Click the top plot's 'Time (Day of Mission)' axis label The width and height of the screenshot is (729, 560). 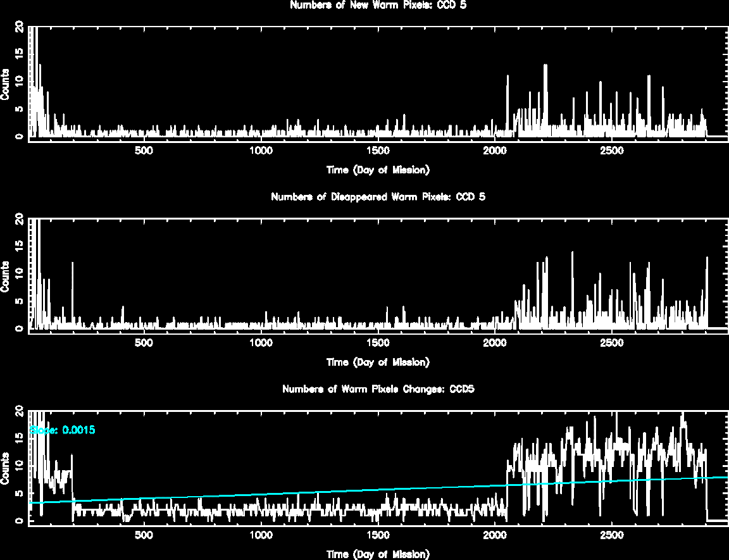pos(378,170)
